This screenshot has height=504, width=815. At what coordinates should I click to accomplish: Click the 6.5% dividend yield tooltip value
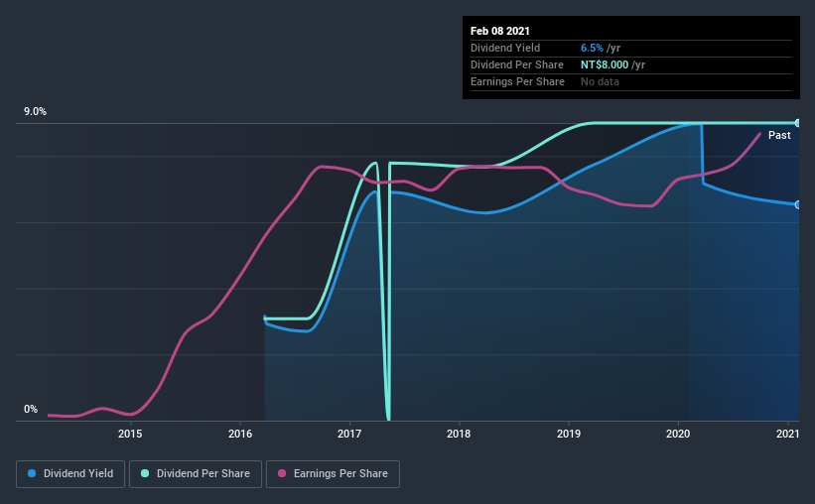[592, 48]
